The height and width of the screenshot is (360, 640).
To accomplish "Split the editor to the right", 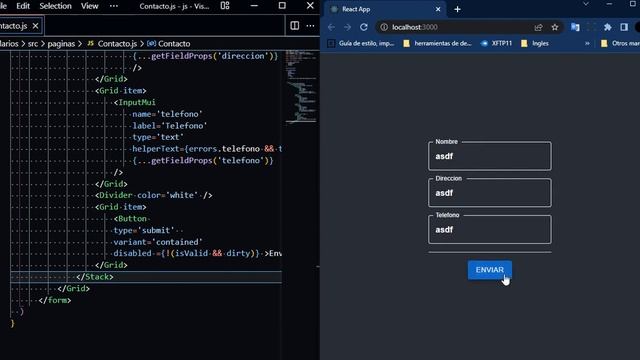I will click(294, 26).
